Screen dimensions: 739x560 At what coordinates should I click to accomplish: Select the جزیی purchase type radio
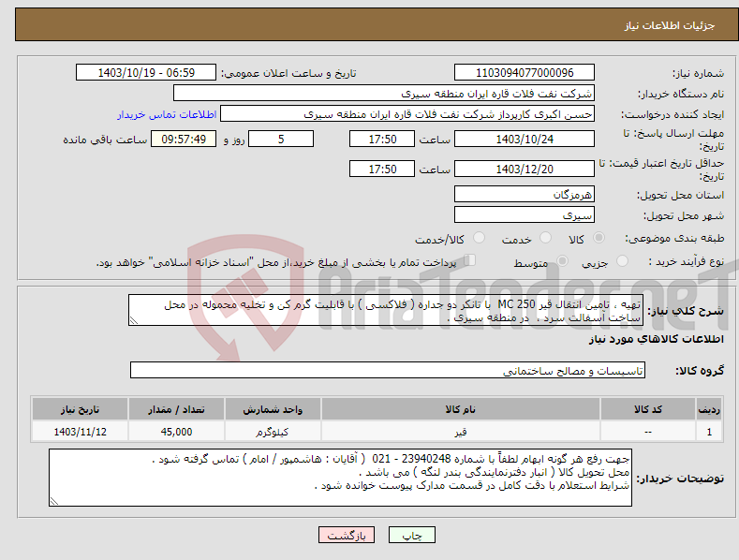pyautogui.click(x=622, y=260)
